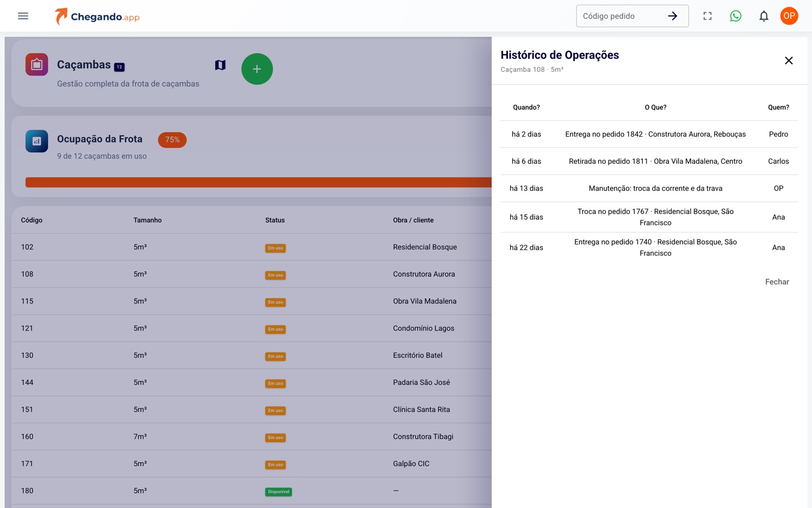Image resolution: width=812 pixels, height=508 pixels.
Task: Focus the Código pedido input field
Action: 620,16
